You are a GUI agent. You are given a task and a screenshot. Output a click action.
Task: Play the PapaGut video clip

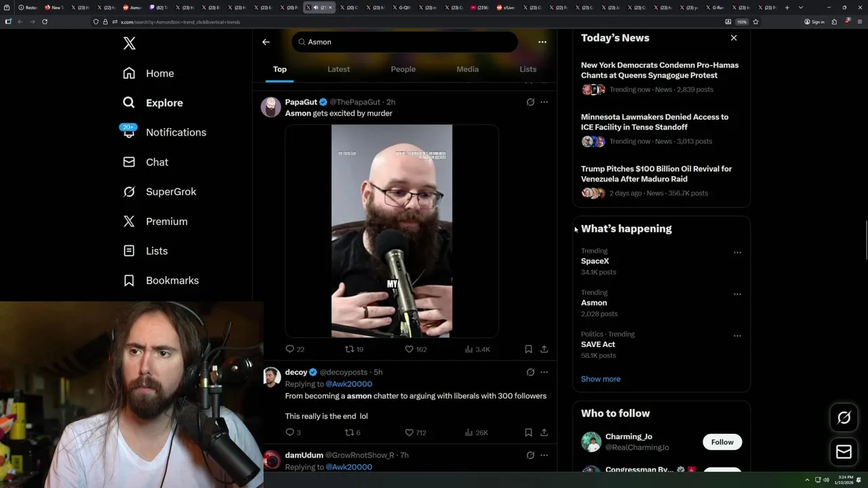point(391,230)
